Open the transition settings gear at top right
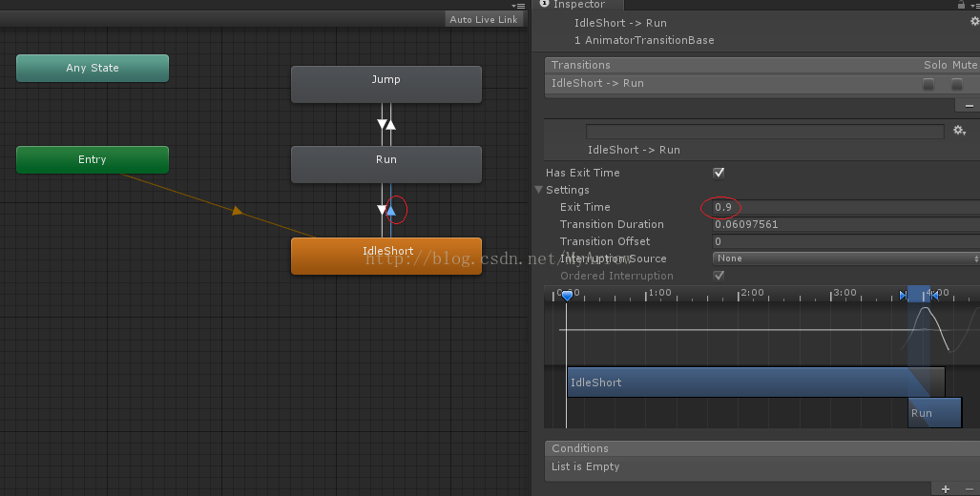 [x=974, y=23]
